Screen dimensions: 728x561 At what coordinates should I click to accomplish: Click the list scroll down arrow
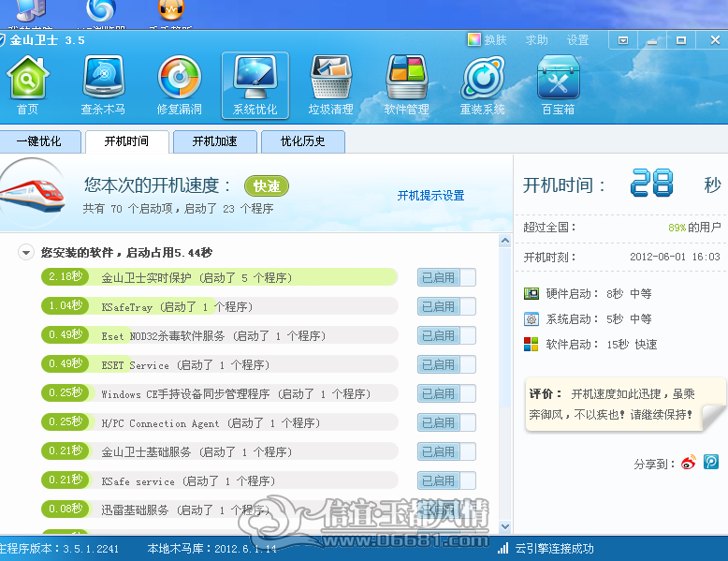pos(505,526)
